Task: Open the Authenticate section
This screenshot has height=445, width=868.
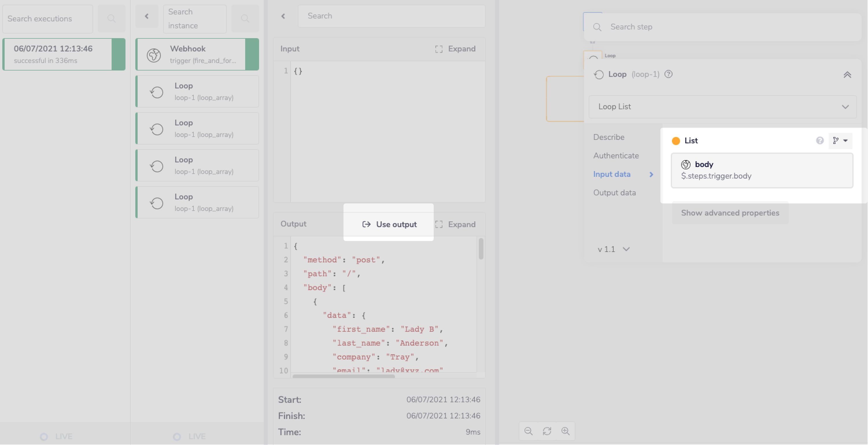Action: point(616,155)
